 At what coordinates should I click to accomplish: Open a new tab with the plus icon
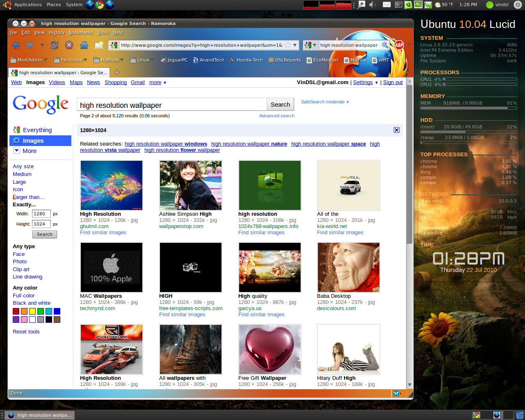tap(117, 72)
